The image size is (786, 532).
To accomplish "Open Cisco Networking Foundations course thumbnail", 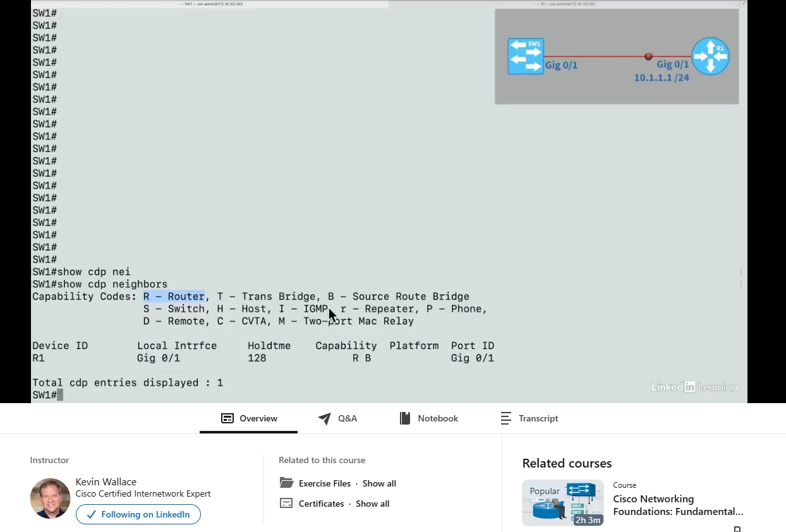I will pos(563,503).
